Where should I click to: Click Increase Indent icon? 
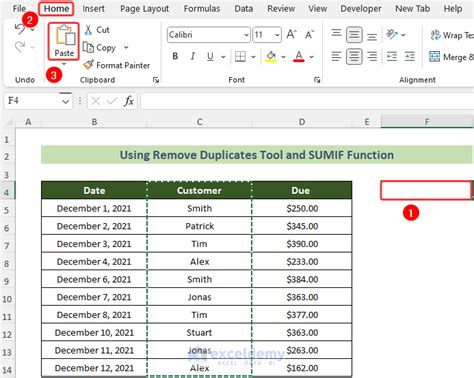point(409,57)
